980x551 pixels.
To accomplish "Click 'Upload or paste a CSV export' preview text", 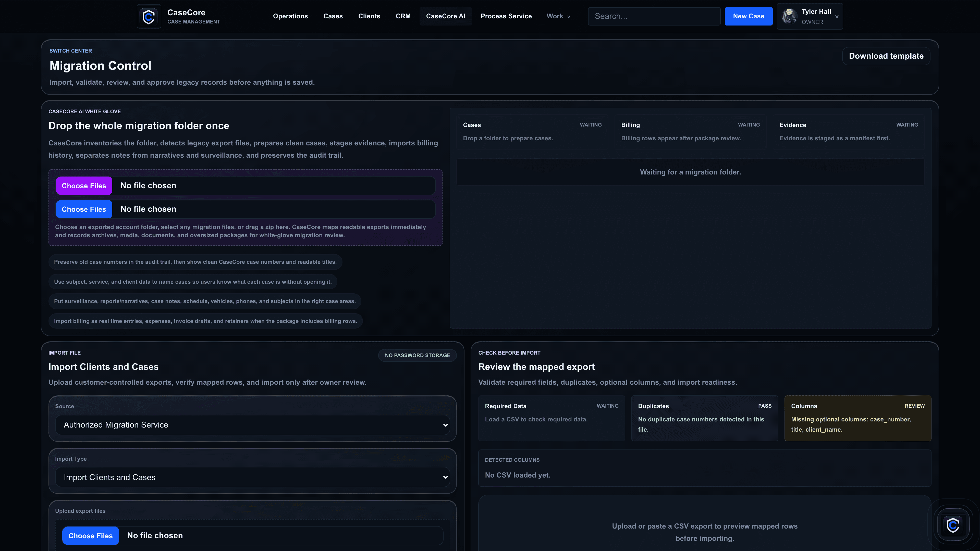I will click(x=705, y=532).
